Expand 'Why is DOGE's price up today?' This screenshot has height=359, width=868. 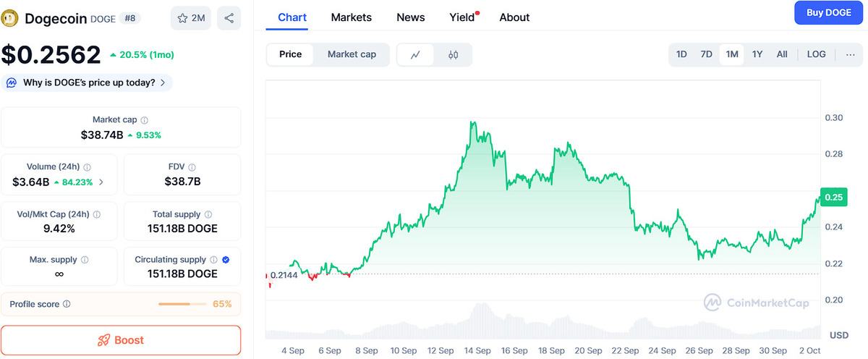[x=88, y=83]
